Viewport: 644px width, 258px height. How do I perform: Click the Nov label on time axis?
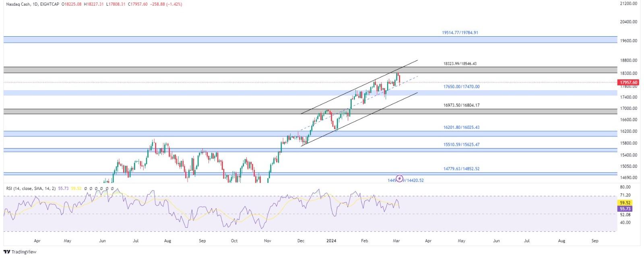coord(267,241)
